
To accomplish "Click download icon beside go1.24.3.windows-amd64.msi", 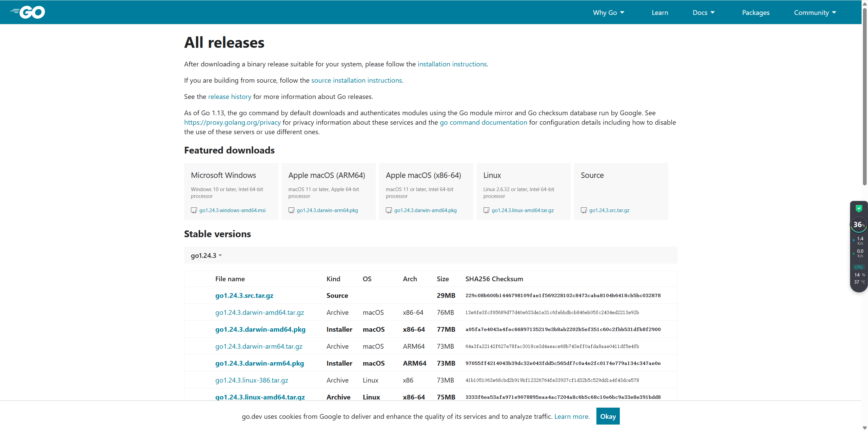I will click(194, 210).
